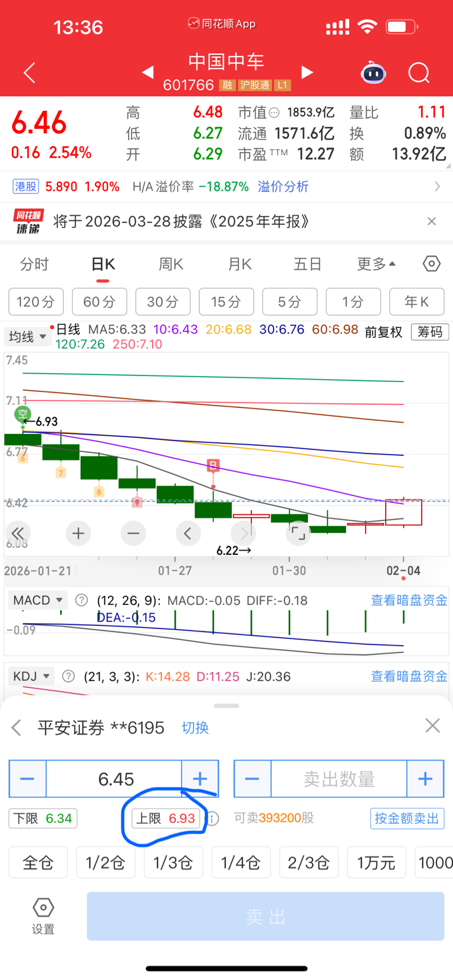Close the 平安证券 trading panel
The height and width of the screenshot is (980, 453).
pos(432,726)
